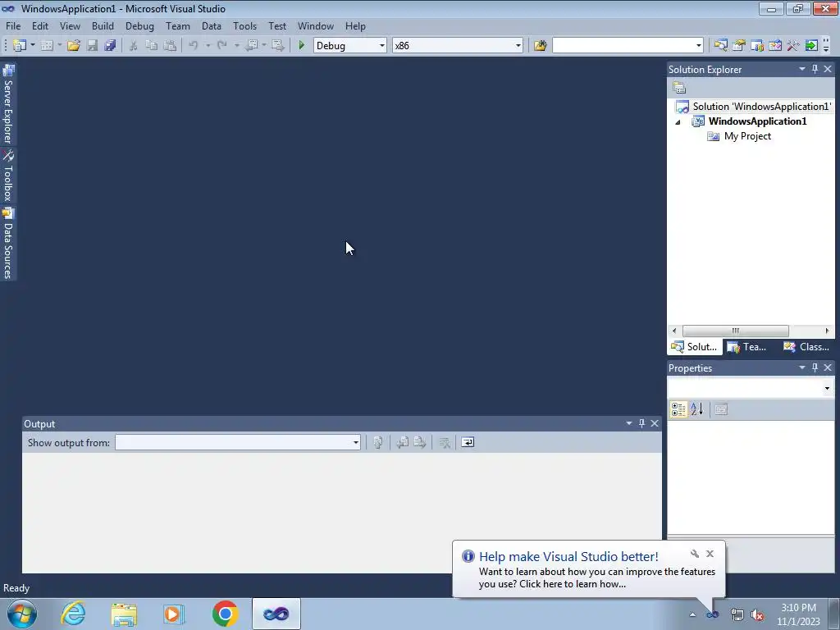Click Clear All icon in Output

coord(444,442)
